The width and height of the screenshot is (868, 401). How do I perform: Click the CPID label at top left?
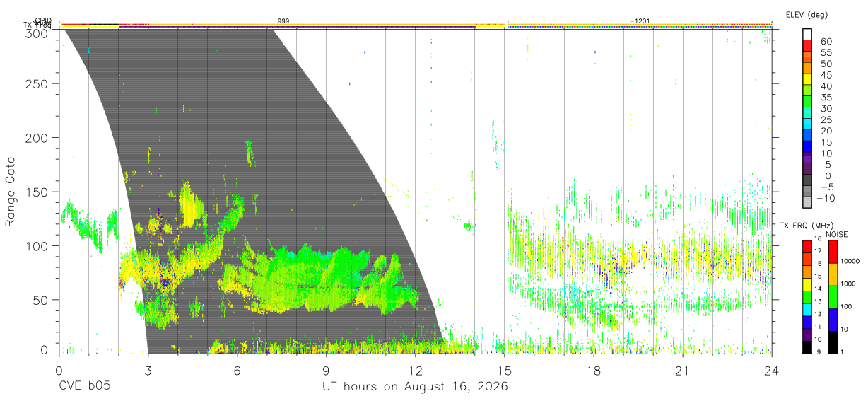(x=43, y=21)
